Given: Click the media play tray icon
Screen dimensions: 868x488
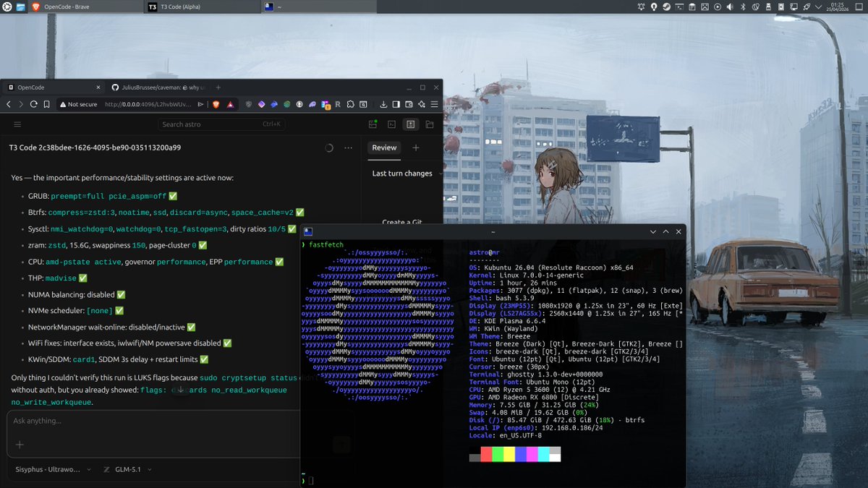Looking at the screenshot, I should (718, 7).
